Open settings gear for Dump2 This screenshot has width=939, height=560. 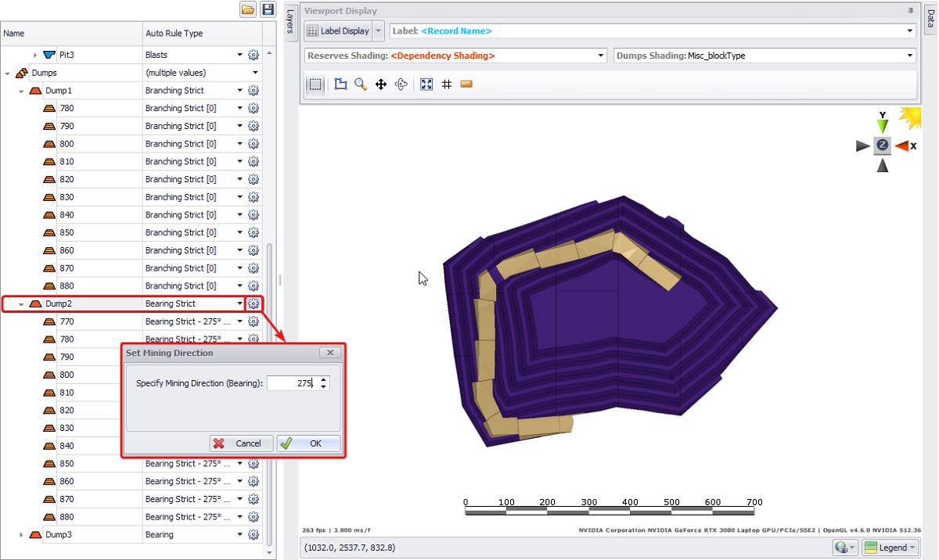tap(254, 303)
